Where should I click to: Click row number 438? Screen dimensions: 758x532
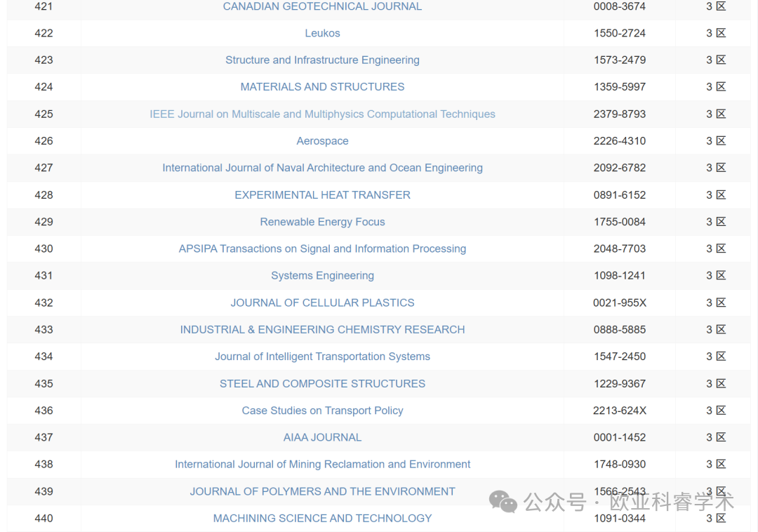tap(44, 465)
